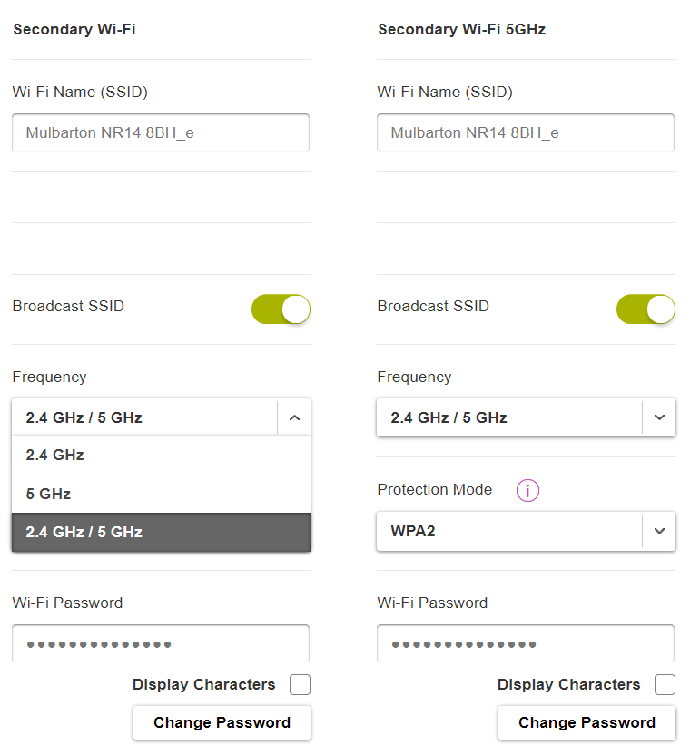Click Change Password for Secondary Wi-Fi
Viewport: 700px width, 755px height.
pyautogui.click(x=222, y=723)
